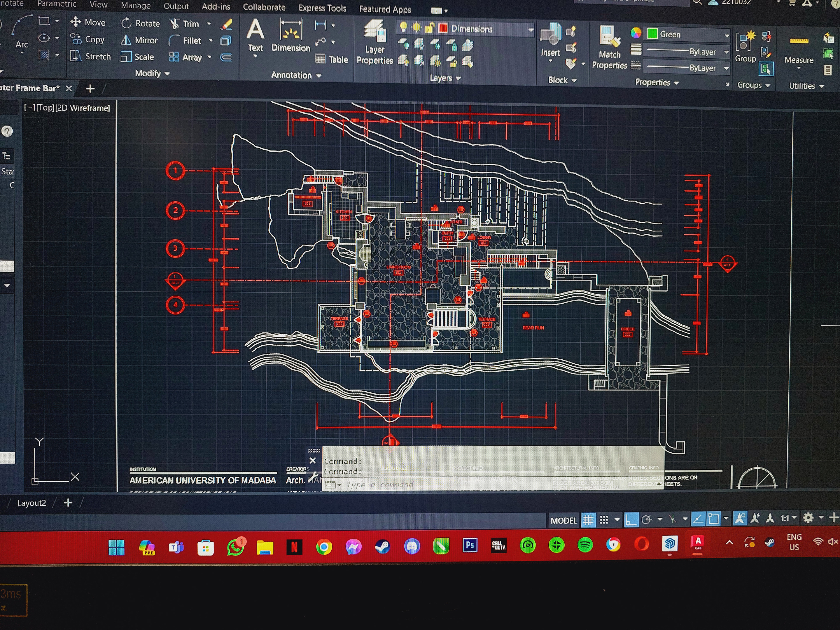Open the Manage ribbon tab

coord(136,5)
